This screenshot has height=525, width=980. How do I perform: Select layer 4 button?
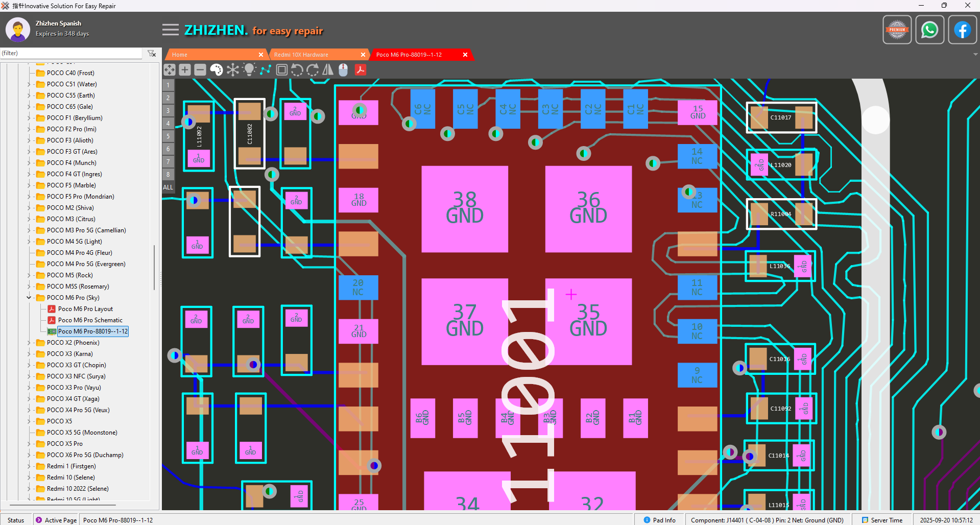coord(168,123)
